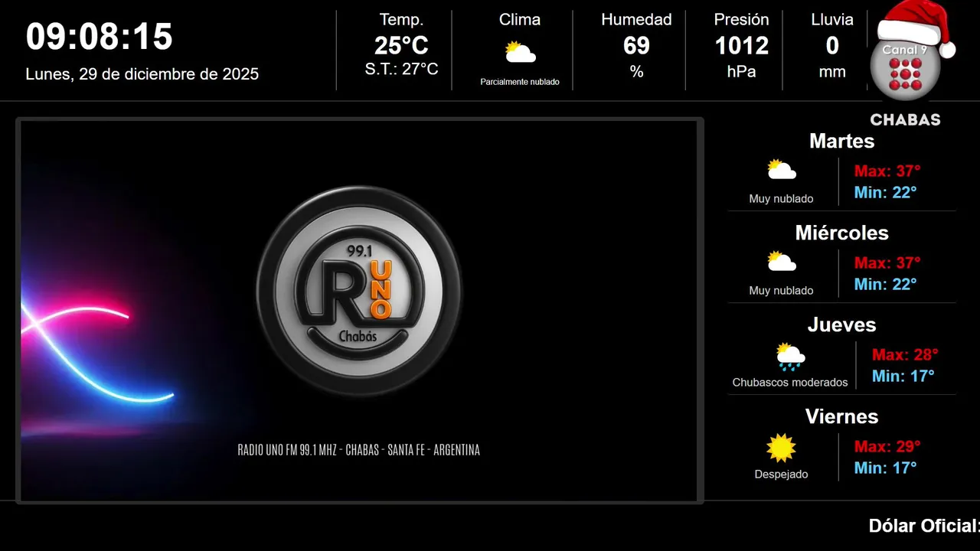980x551 pixels.
Task: Click the mm rainfall unit
Action: click(x=832, y=73)
